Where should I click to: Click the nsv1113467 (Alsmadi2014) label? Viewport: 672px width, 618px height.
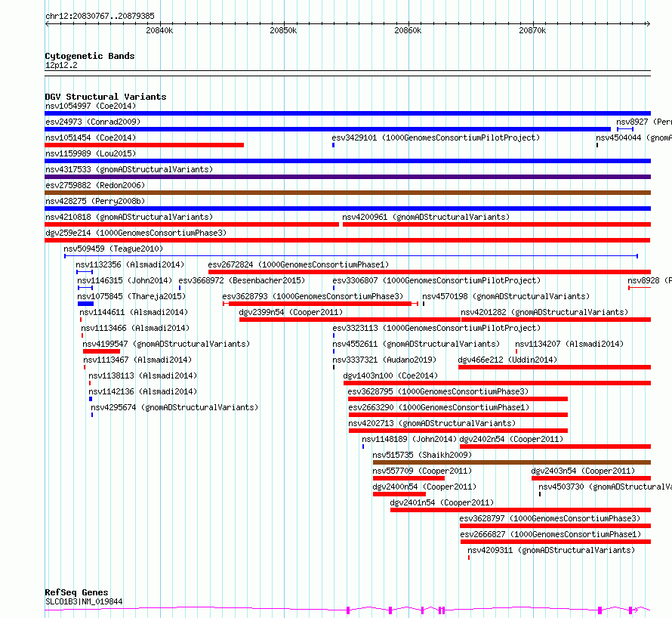pos(137,360)
